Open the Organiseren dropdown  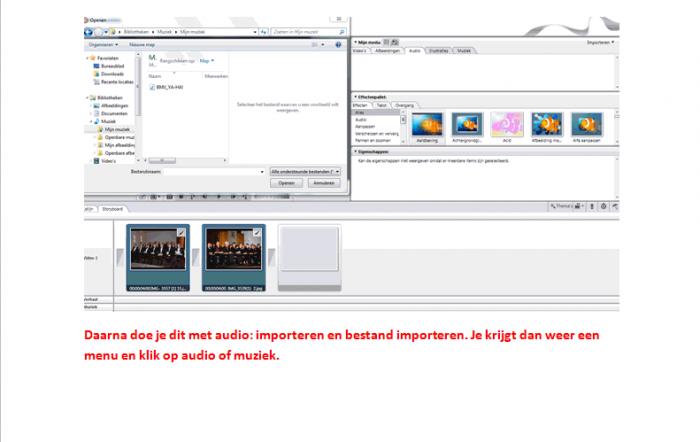[103, 45]
